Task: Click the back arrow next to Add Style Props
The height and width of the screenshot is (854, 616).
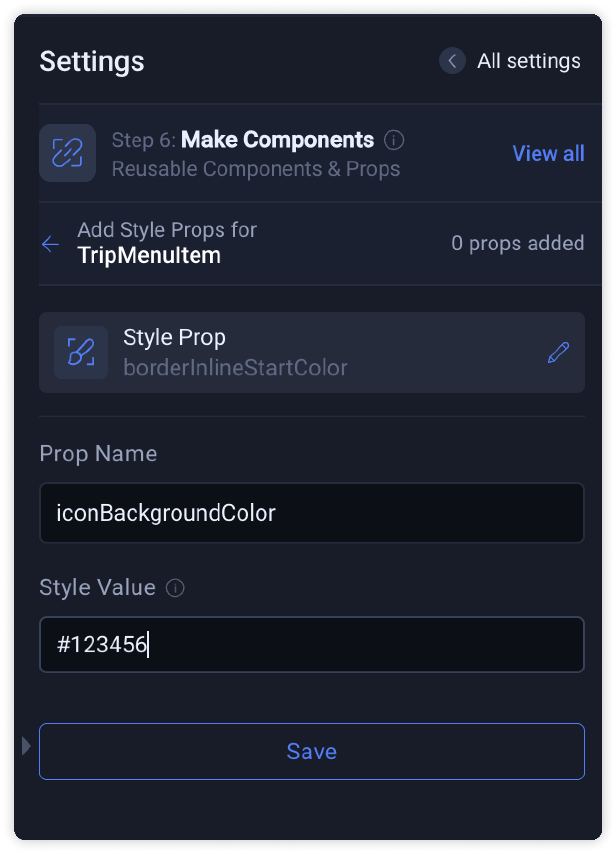Action: pos(50,244)
